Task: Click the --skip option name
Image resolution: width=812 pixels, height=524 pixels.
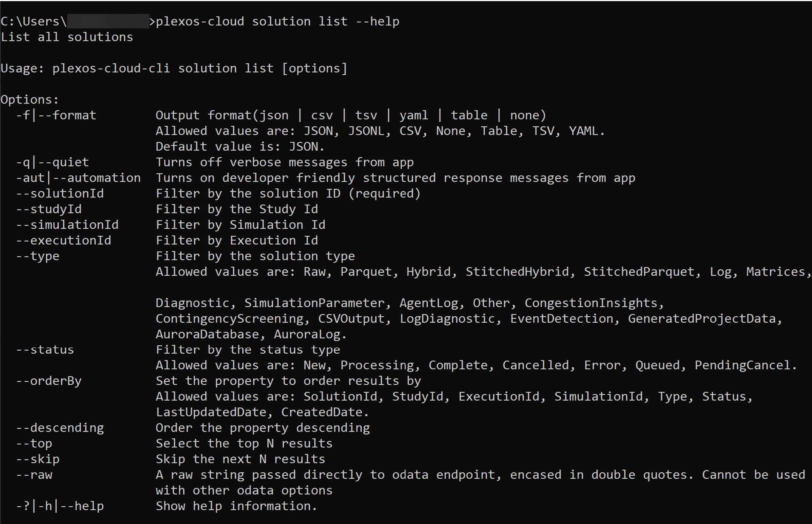Action: [x=38, y=459]
